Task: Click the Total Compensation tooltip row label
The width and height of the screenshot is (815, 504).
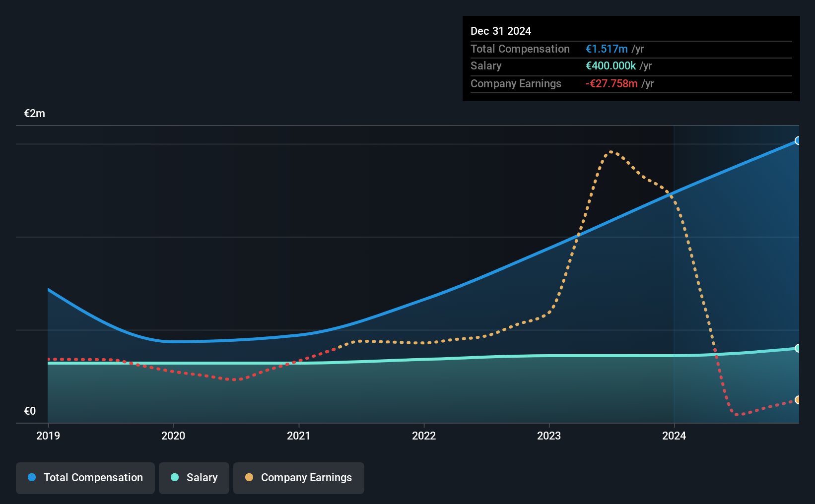Action: [520, 49]
